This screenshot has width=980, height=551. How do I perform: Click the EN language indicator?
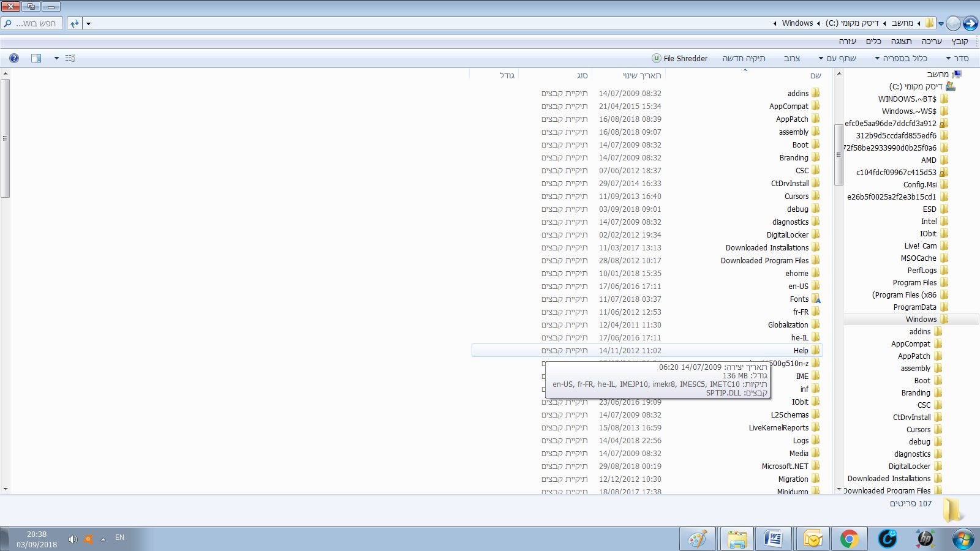point(119,538)
